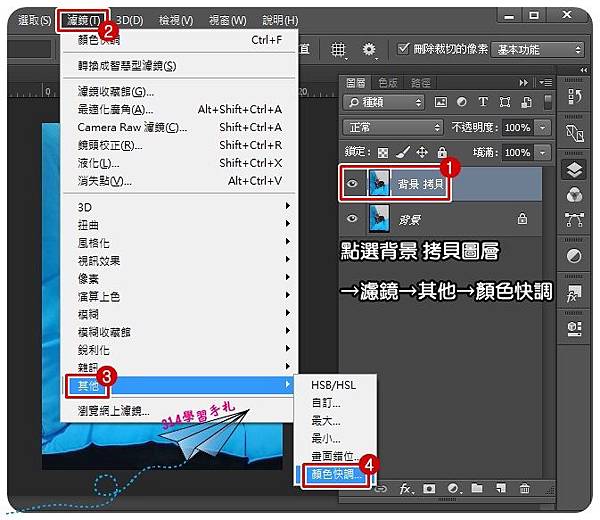The width and height of the screenshot is (600, 520).
Task: Choose 液化(L)... filter
Action: coord(179,163)
